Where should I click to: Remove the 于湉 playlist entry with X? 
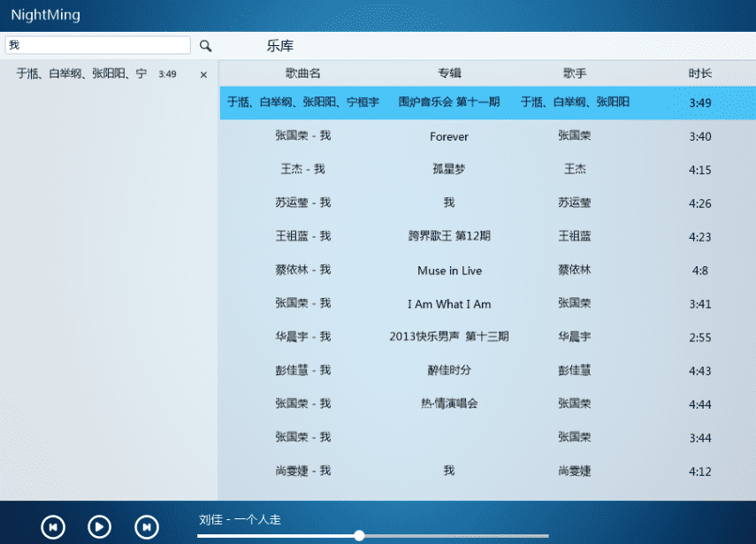click(x=202, y=74)
